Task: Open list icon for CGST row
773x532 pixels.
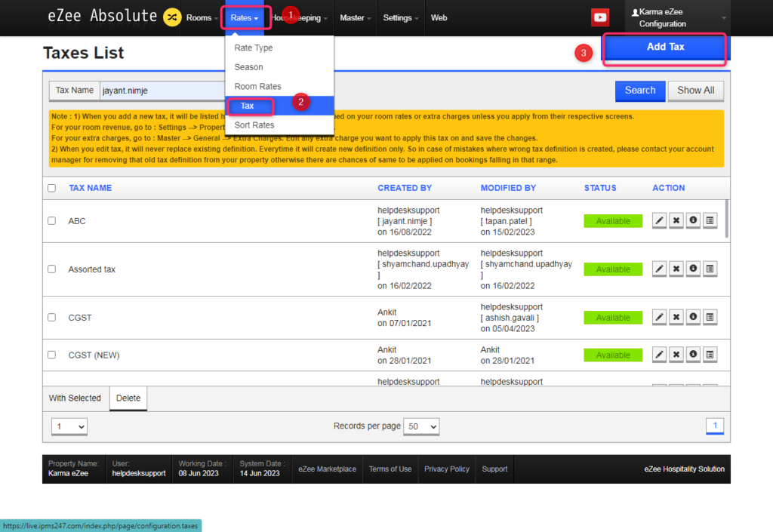Action: 710,317
